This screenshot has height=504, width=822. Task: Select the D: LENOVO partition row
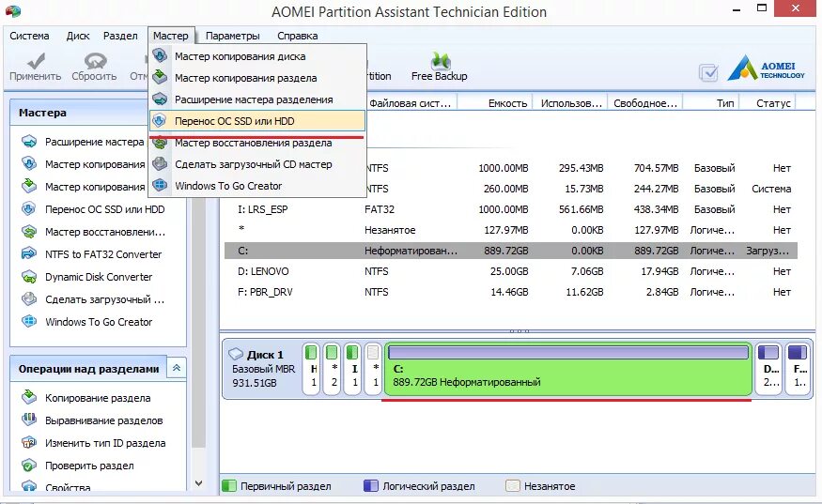tap(511, 271)
